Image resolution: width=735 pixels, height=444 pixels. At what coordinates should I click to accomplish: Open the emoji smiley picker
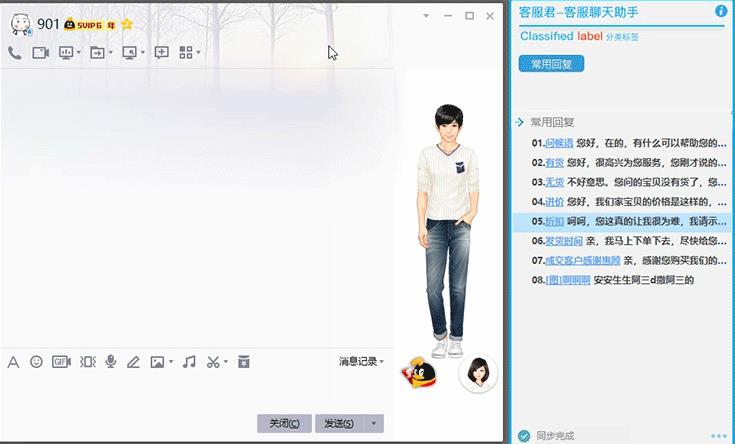[36, 361]
